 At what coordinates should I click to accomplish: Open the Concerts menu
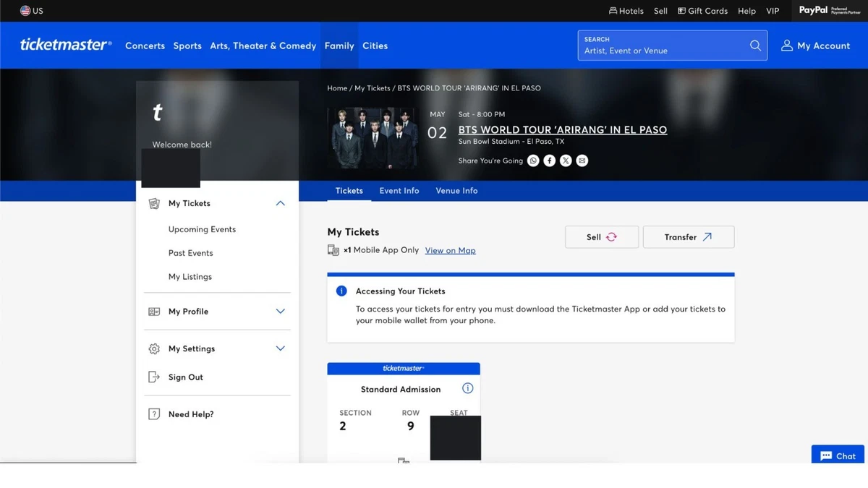145,46
